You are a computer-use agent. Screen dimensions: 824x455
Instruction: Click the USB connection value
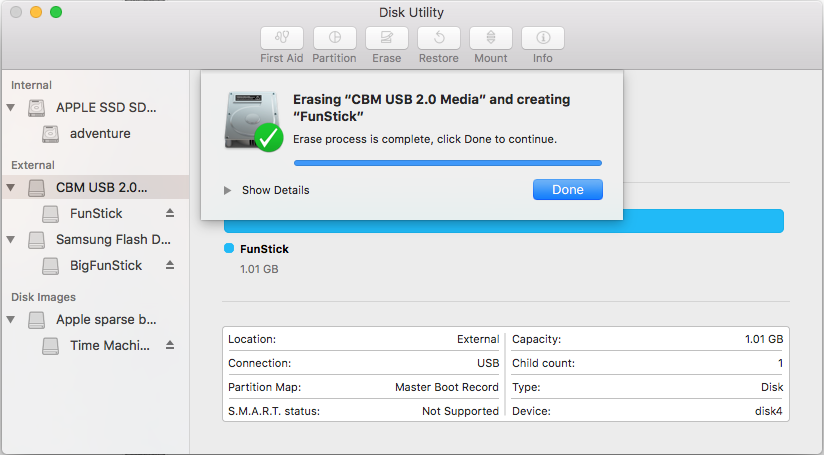[488, 363]
